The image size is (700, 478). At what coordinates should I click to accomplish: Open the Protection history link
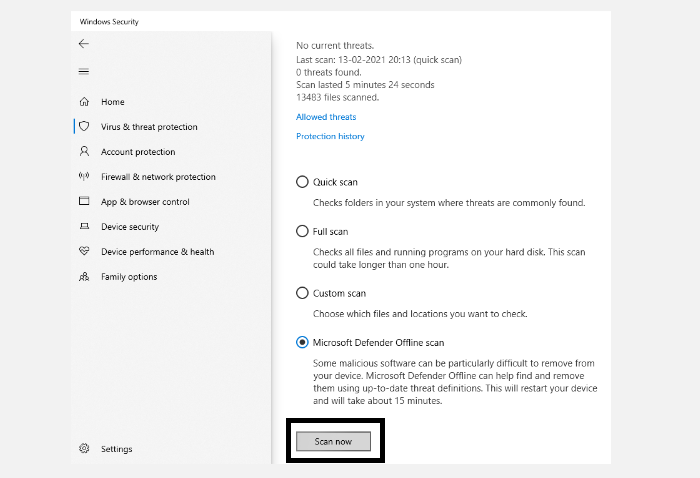330,136
